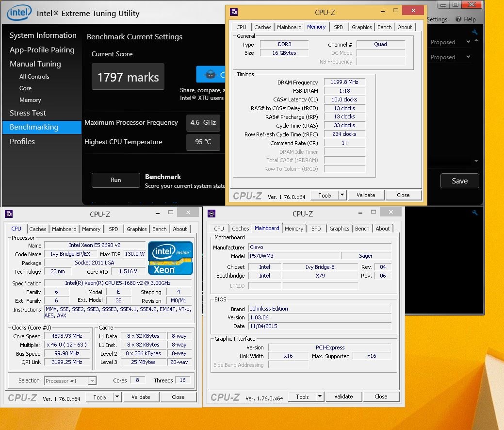The image size is (504, 430).
Task: Click the Help question mark icon
Action: pos(458,19)
